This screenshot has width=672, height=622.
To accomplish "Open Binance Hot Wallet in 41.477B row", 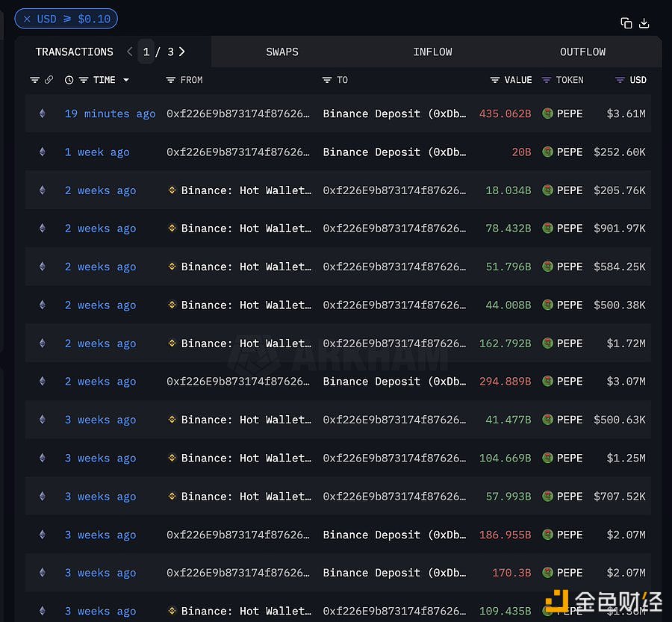I will [246, 420].
